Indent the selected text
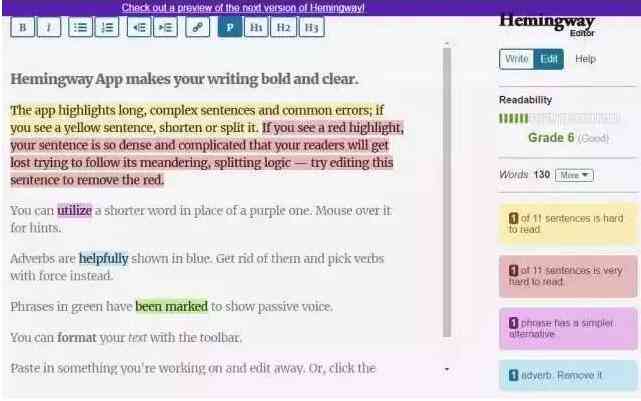This screenshot has width=641, height=401. coord(166,27)
